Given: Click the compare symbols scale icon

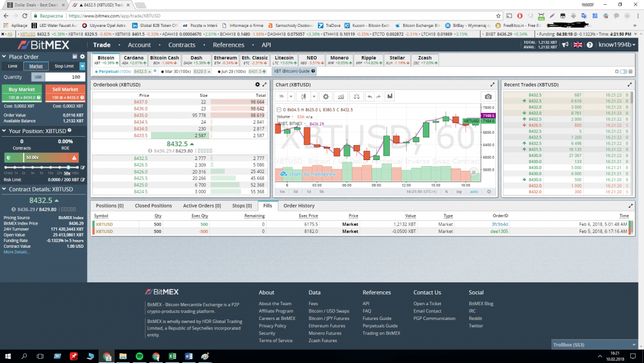Looking at the screenshot, I should 357,96.
